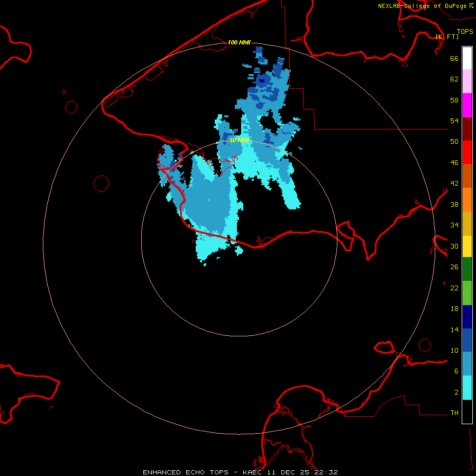Image resolution: width=476 pixels, height=476 pixels.
Task: Click the orange 38 kft legend swatch
Action: coord(467,200)
